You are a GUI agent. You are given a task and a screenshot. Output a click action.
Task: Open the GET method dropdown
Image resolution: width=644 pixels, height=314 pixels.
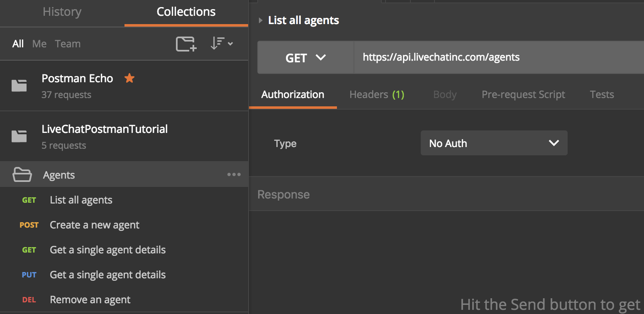pyautogui.click(x=306, y=57)
